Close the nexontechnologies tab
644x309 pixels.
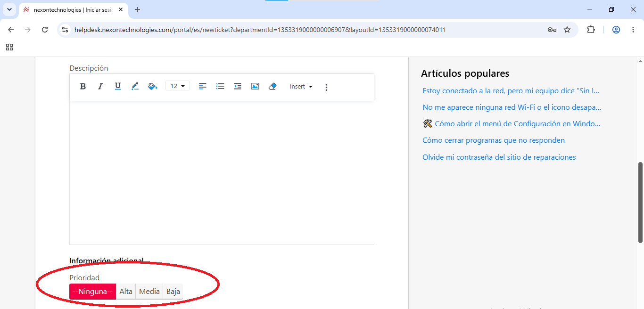coord(121,9)
